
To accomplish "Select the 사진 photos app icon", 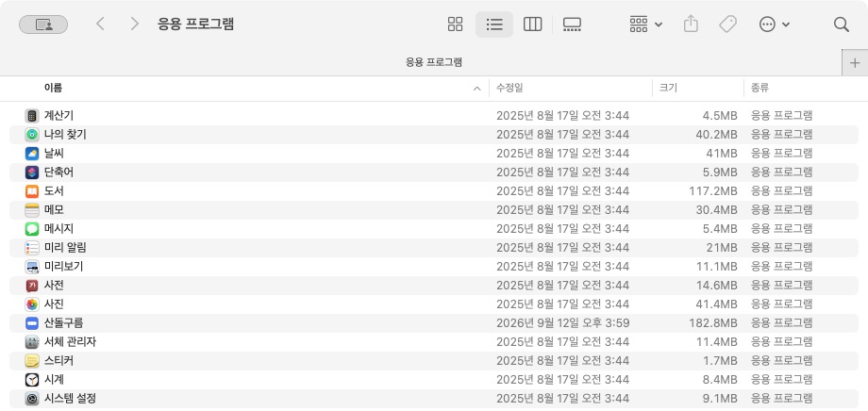I will [x=32, y=304].
